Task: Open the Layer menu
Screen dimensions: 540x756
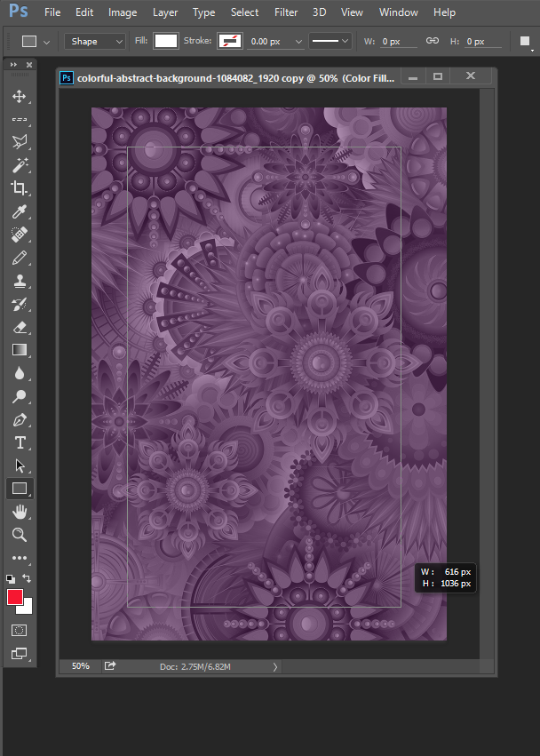Action: point(165,12)
